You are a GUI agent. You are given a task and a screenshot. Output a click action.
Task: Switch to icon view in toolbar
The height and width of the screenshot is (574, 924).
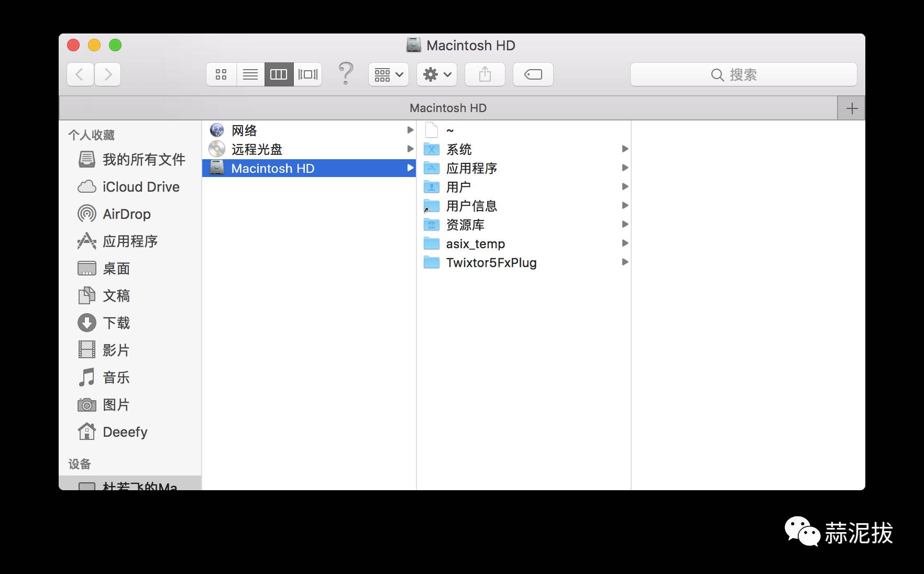coord(221,74)
